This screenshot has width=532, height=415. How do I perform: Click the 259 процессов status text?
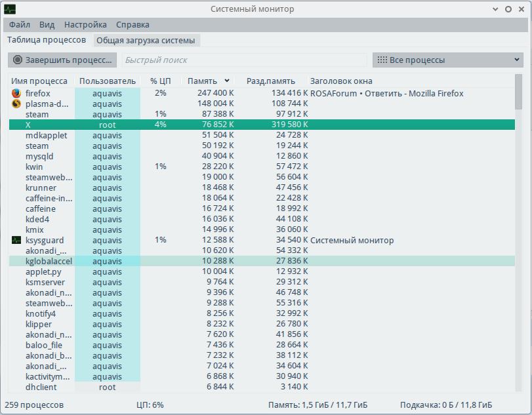(x=34, y=405)
